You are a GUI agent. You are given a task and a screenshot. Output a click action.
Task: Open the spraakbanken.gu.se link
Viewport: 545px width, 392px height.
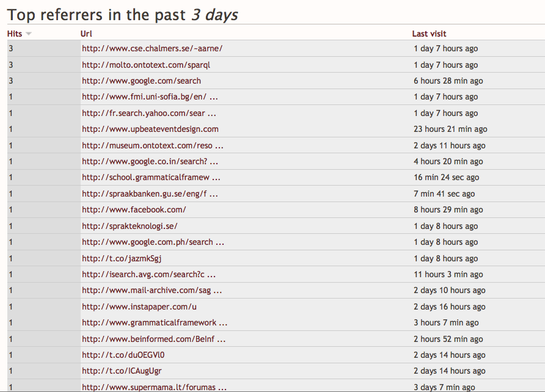[150, 194]
